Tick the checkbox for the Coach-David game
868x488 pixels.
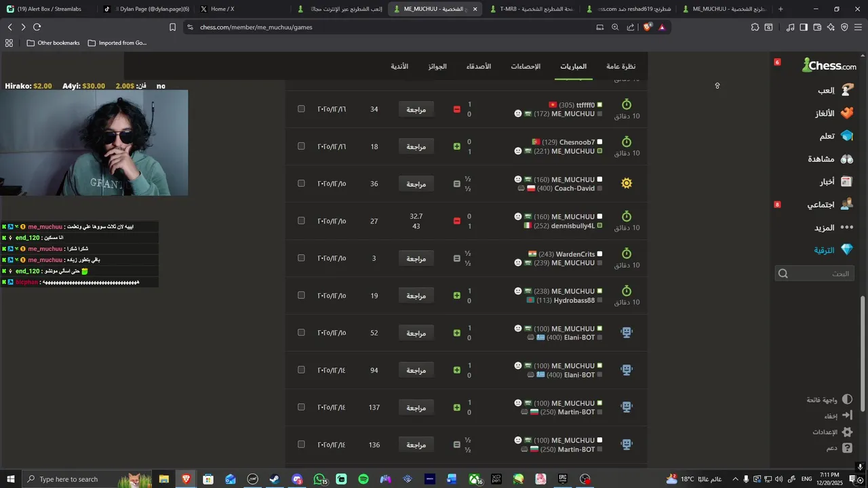click(x=301, y=183)
